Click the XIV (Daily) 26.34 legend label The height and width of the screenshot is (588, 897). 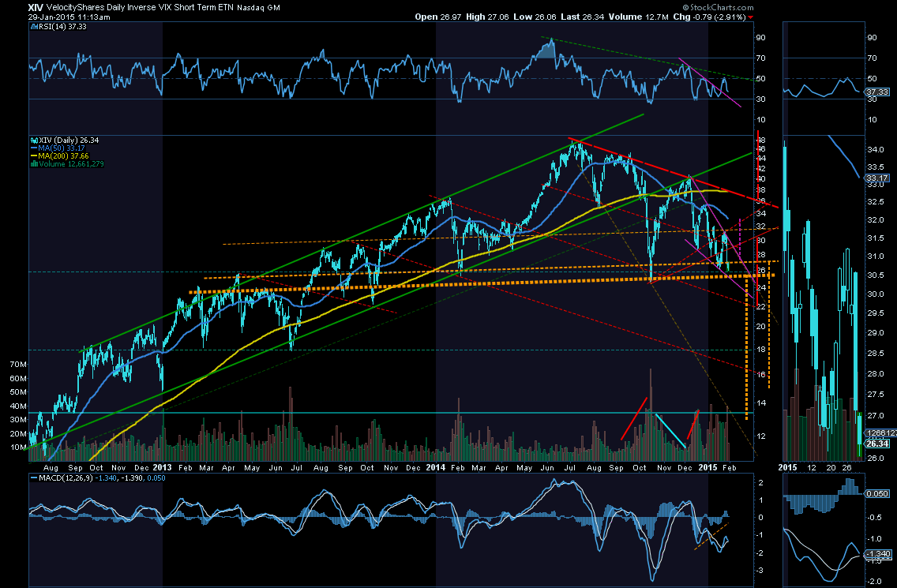69,140
